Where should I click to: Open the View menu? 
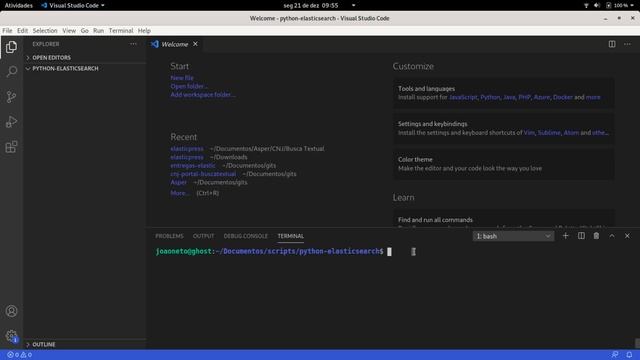(69, 31)
